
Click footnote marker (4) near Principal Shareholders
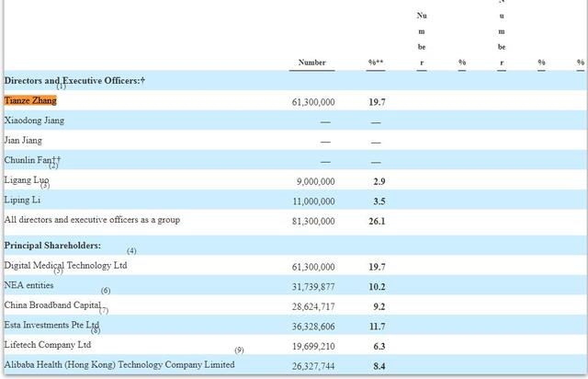pyautogui.click(x=131, y=251)
